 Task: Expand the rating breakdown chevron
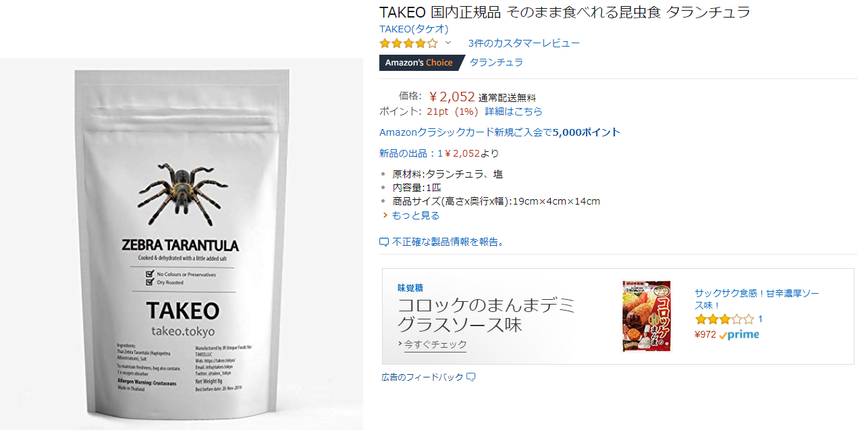point(447,43)
